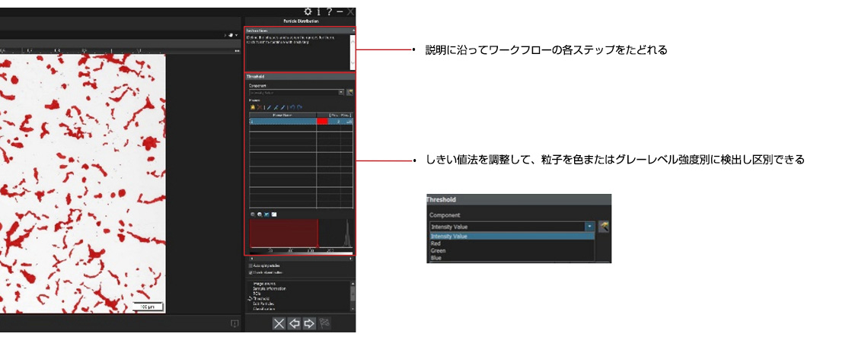Select 'Sample information' workflow step
Image resolution: width=868 pixels, height=340 pixels.
point(269,288)
